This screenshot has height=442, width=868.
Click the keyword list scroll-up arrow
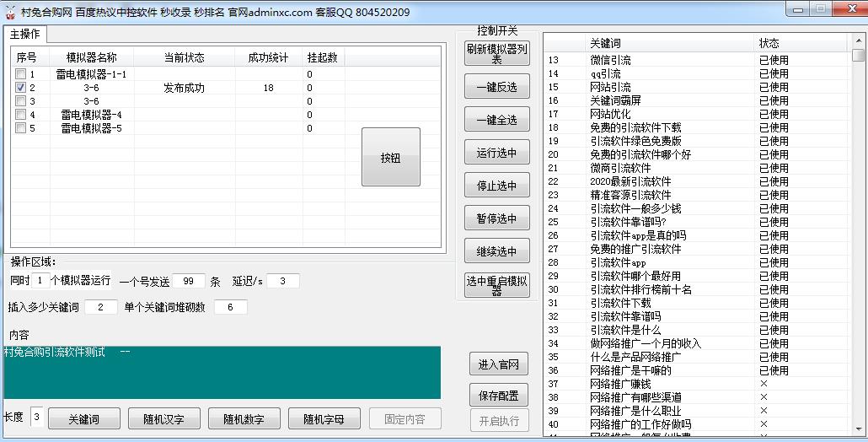point(858,40)
